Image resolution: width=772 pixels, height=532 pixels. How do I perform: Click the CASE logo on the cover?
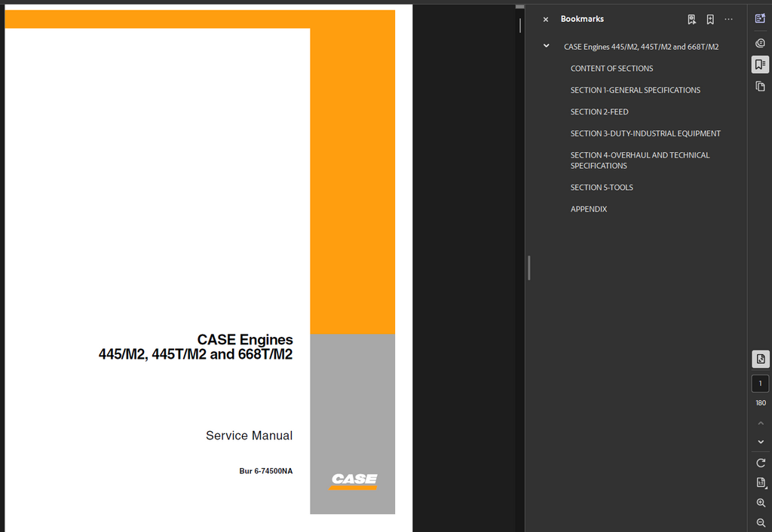point(354,481)
